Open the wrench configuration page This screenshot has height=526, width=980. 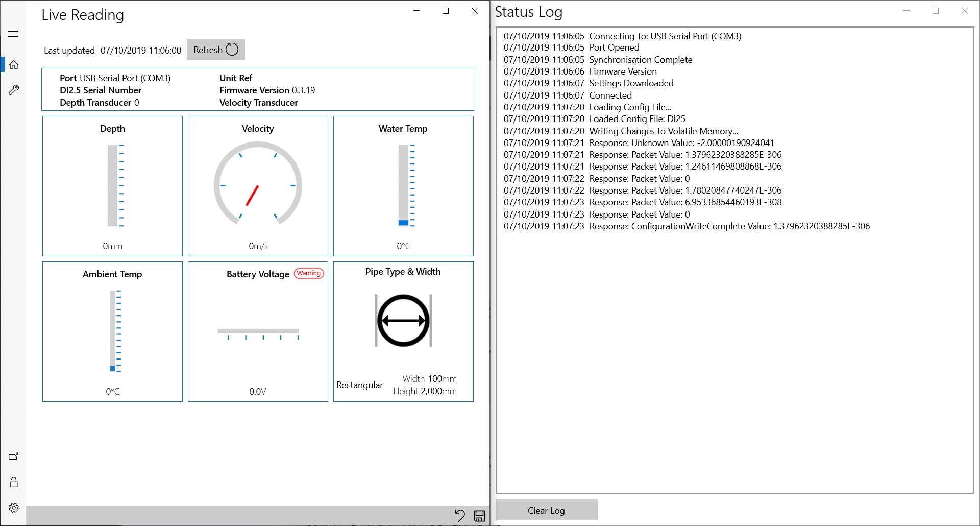14,90
